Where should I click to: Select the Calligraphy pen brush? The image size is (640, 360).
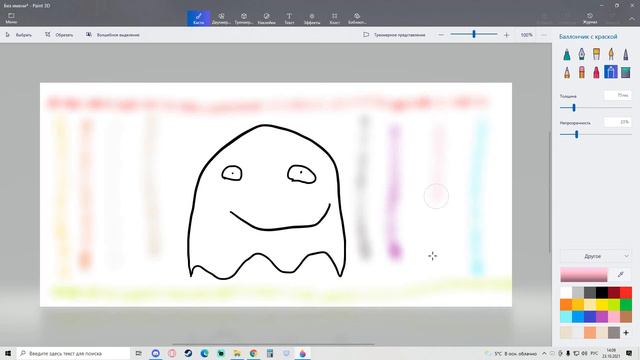(582, 54)
